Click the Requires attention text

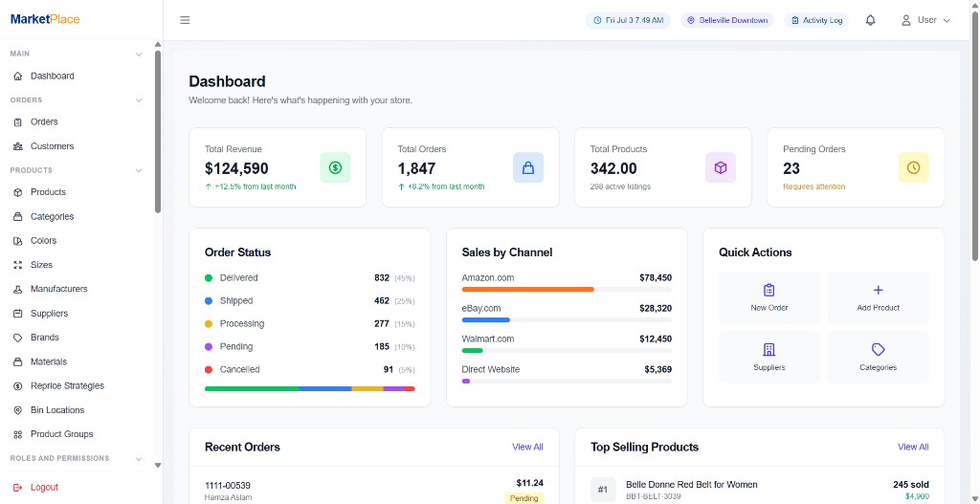click(813, 186)
